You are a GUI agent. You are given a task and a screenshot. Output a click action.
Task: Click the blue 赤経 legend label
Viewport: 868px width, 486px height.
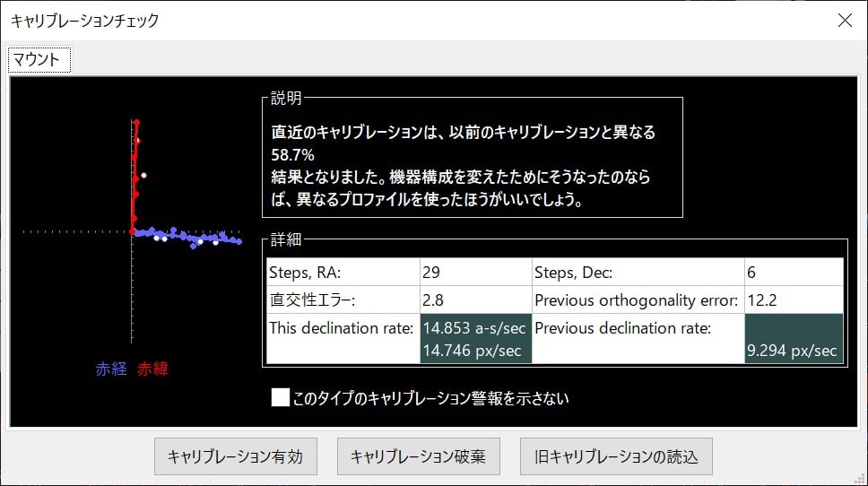[110, 369]
